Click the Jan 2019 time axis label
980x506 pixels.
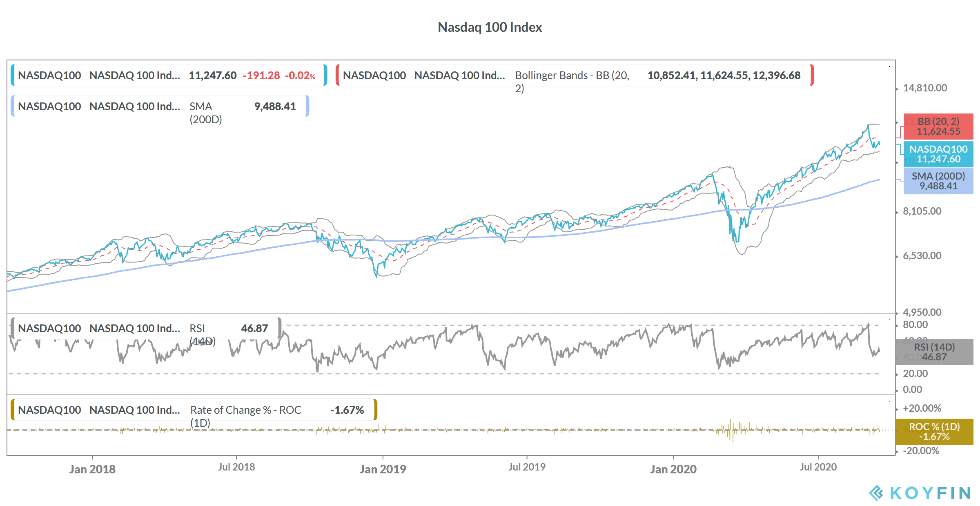click(x=383, y=469)
